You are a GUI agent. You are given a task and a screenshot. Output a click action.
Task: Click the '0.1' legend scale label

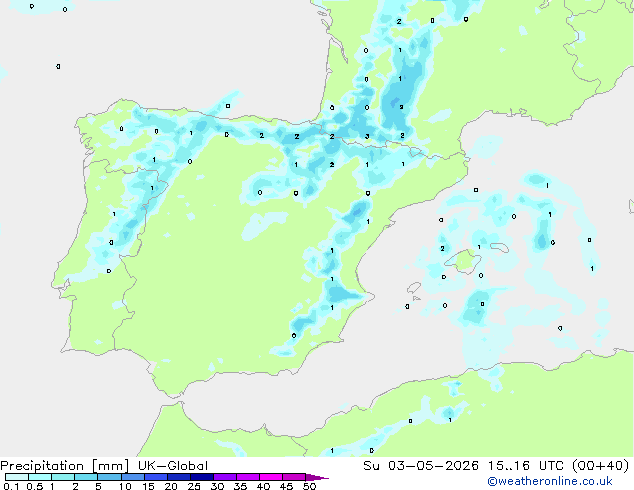pyautogui.click(x=11, y=486)
